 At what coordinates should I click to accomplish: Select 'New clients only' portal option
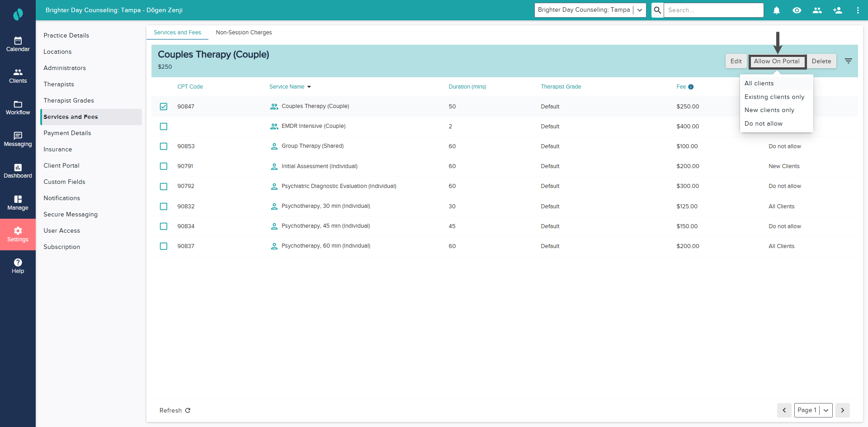pos(776,110)
